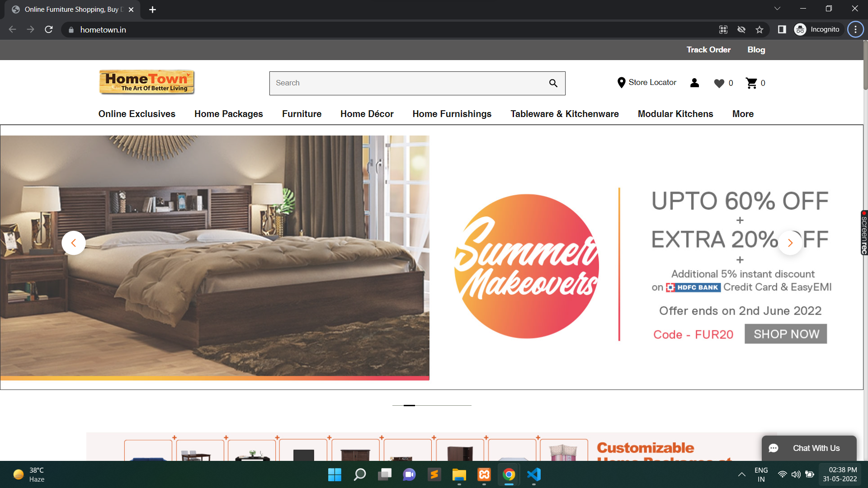Click SHOP NOW on the banner
This screenshot has height=488, width=868.
click(786, 334)
